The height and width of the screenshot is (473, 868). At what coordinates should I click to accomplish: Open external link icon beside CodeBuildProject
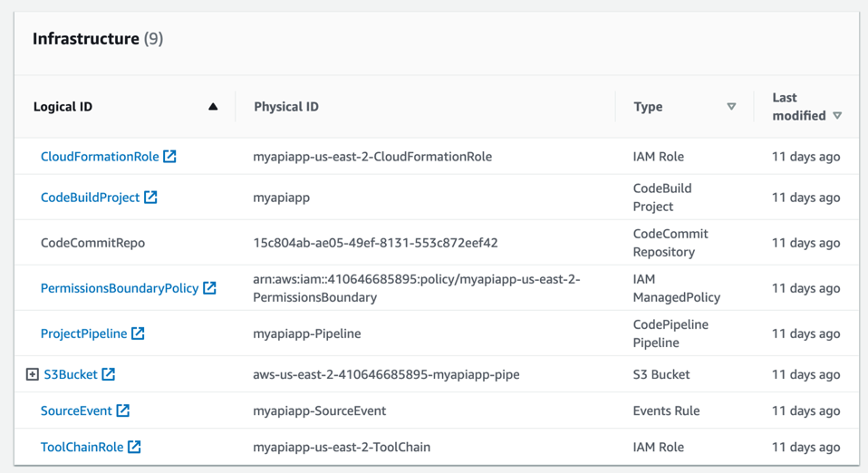pyautogui.click(x=150, y=198)
